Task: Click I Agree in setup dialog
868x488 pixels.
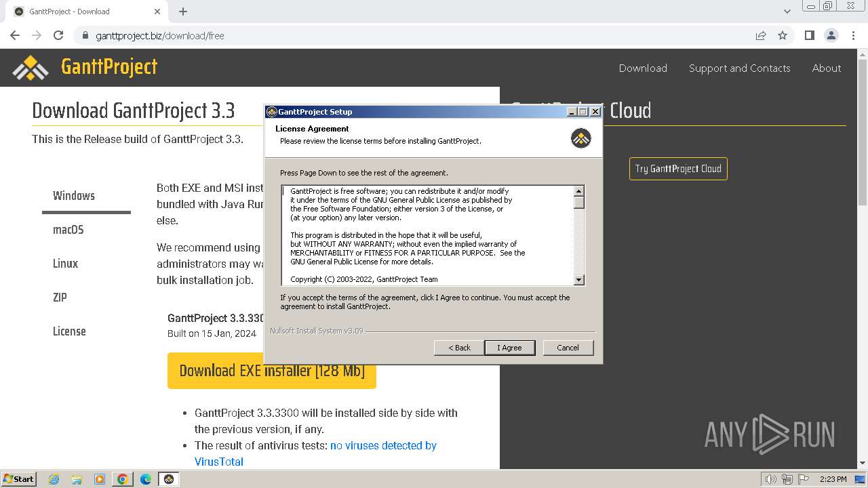Action: coord(510,348)
